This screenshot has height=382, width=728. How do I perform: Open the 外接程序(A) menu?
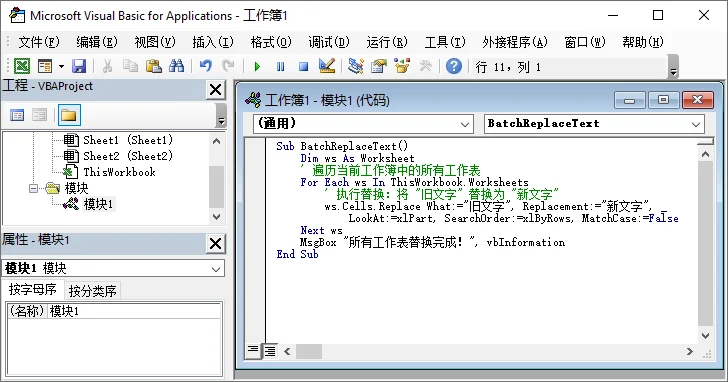pos(515,42)
